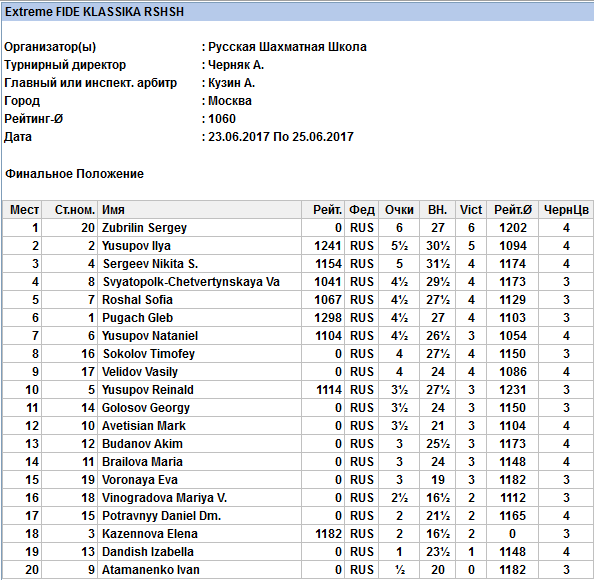Select the Ст.ном. column header

point(70,209)
